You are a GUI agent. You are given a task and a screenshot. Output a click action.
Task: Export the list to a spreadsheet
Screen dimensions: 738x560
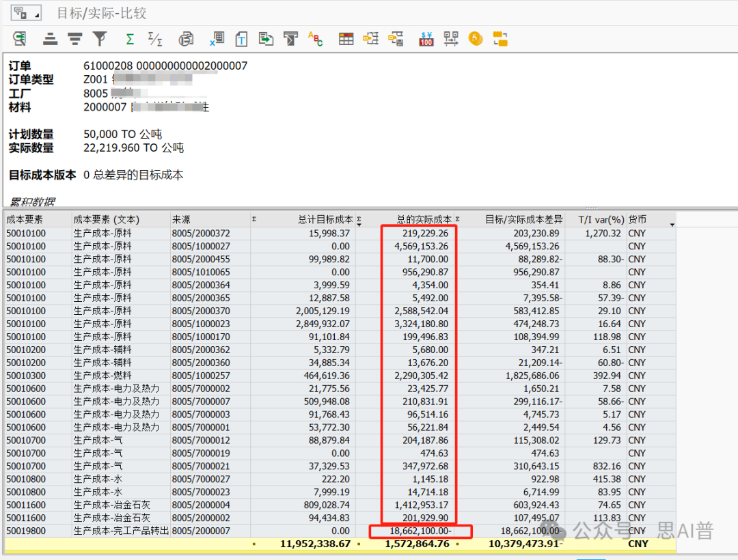click(x=217, y=39)
